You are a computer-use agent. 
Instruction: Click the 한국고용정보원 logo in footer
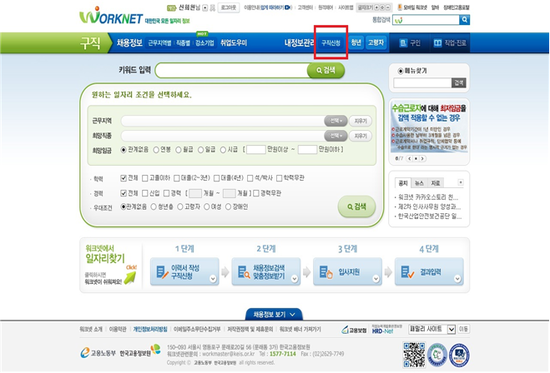coord(140,351)
